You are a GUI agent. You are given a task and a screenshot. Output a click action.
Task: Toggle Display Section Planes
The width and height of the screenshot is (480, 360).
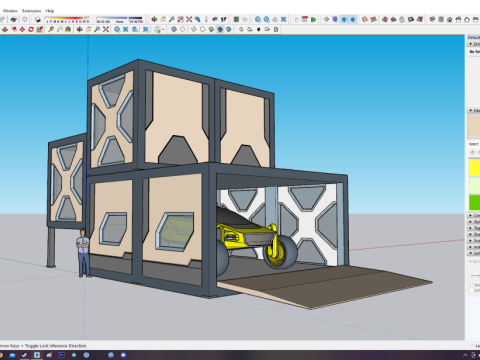point(335,19)
